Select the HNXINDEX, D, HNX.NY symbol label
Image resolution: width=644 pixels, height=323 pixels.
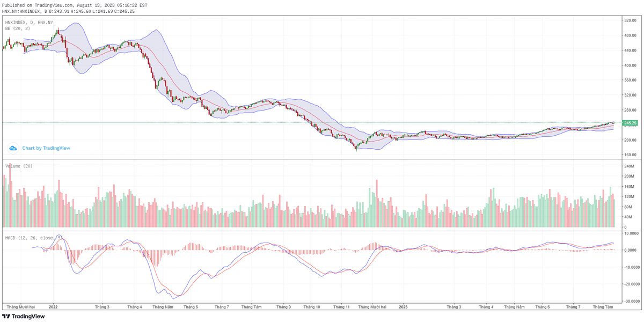click(x=29, y=23)
